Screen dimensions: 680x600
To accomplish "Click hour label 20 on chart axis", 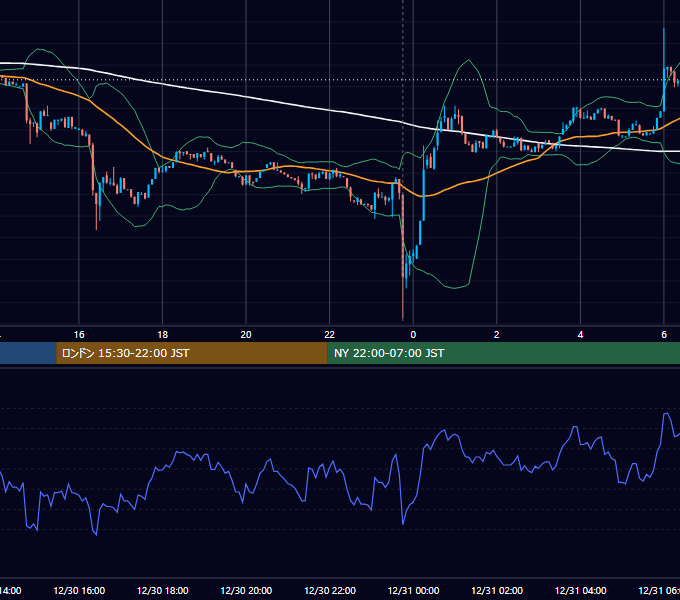I will pyautogui.click(x=246, y=335).
